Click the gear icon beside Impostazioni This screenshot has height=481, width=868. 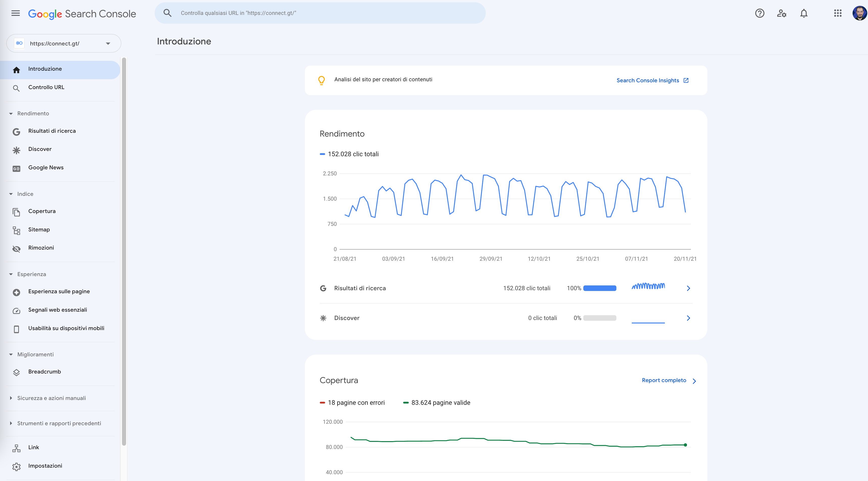tap(16, 467)
